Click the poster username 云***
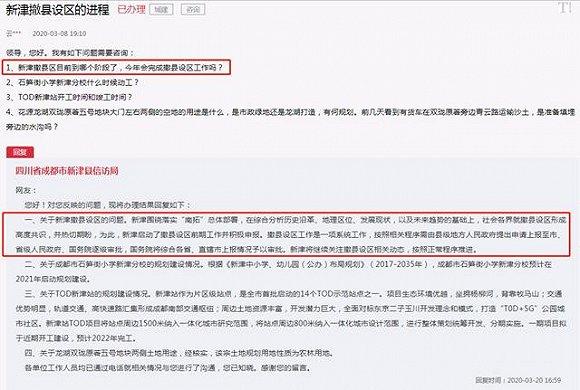Screen dimensions: 580x390 14,33
